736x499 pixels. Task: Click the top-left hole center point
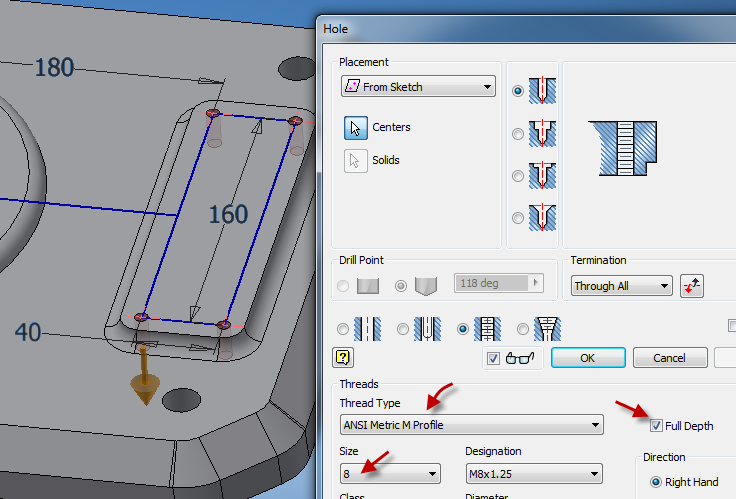213,113
